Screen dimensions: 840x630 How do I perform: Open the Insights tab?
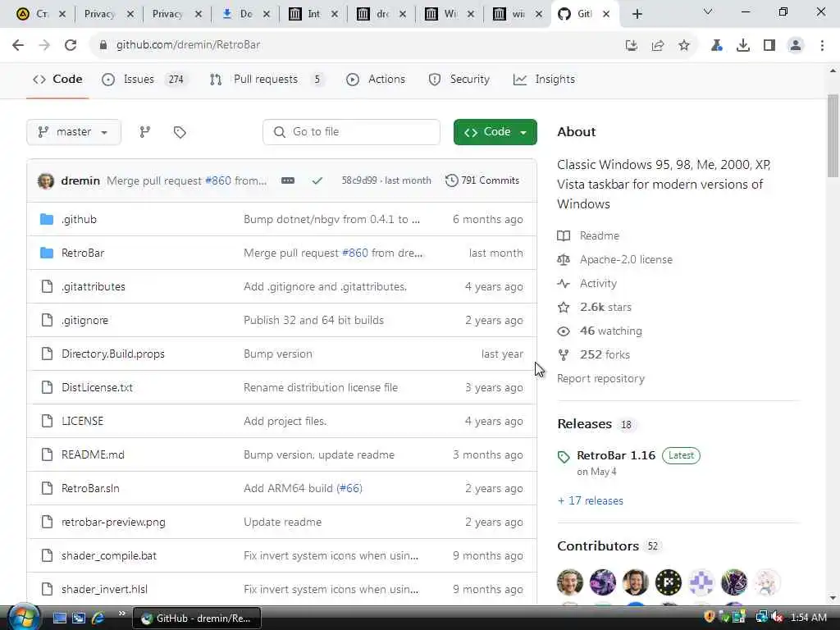click(x=545, y=80)
